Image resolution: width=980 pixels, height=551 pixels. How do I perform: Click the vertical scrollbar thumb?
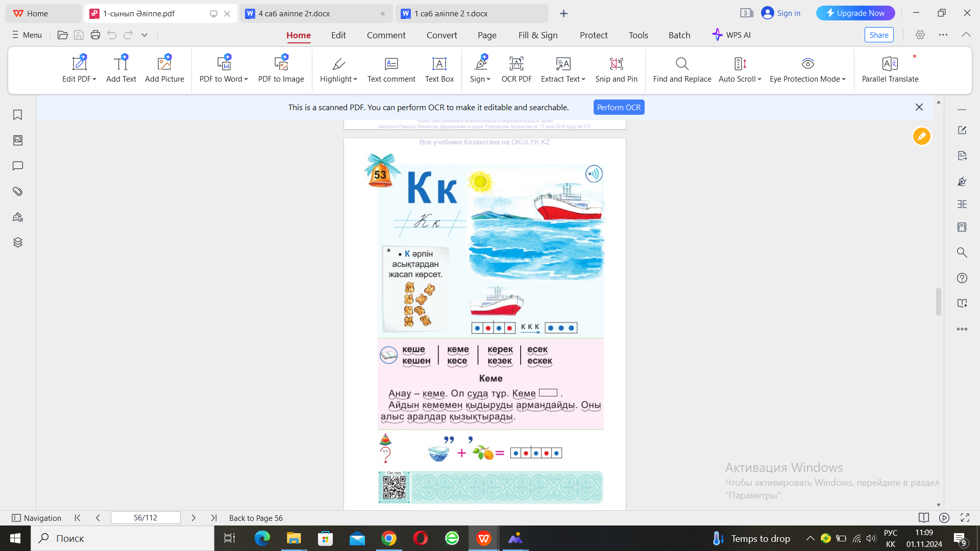coord(938,302)
